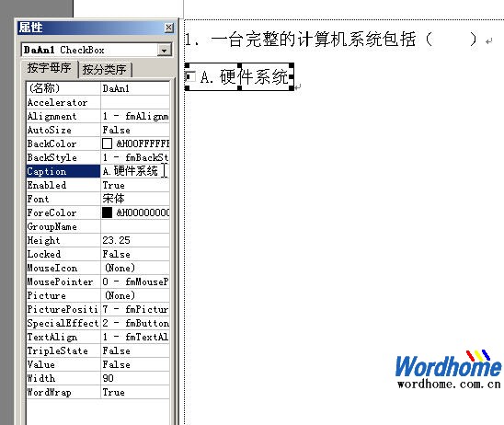This screenshot has height=425, width=504.
Task: Click the empty GroupName value field
Action: pos(135,226)
